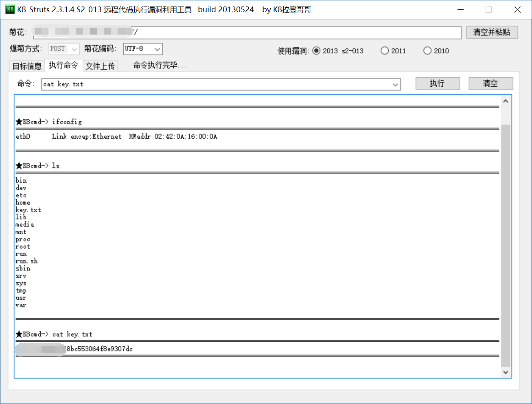The image size is (532, 404).
Task: Select the 2011 vulnerability radio button
Action: tap(385, 51)
